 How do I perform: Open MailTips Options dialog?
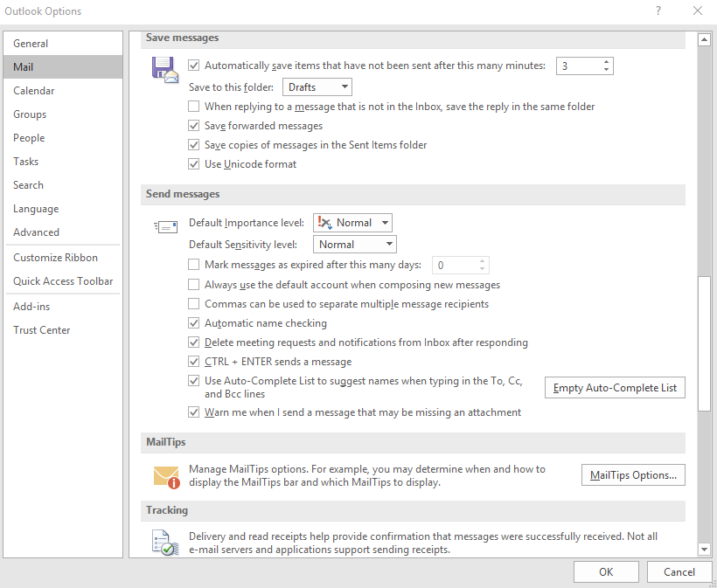633,475
